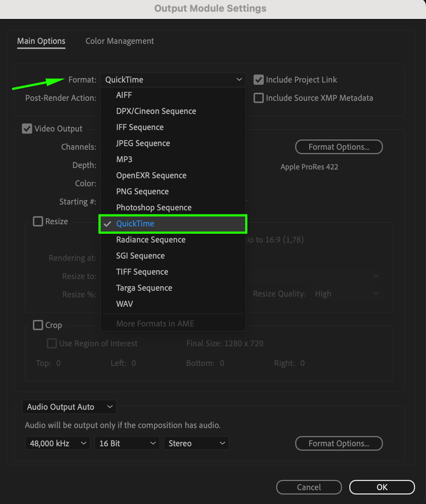426x504 pixels.
Task: Open the Stereo channels dropdown
Action: pos(197,443)
